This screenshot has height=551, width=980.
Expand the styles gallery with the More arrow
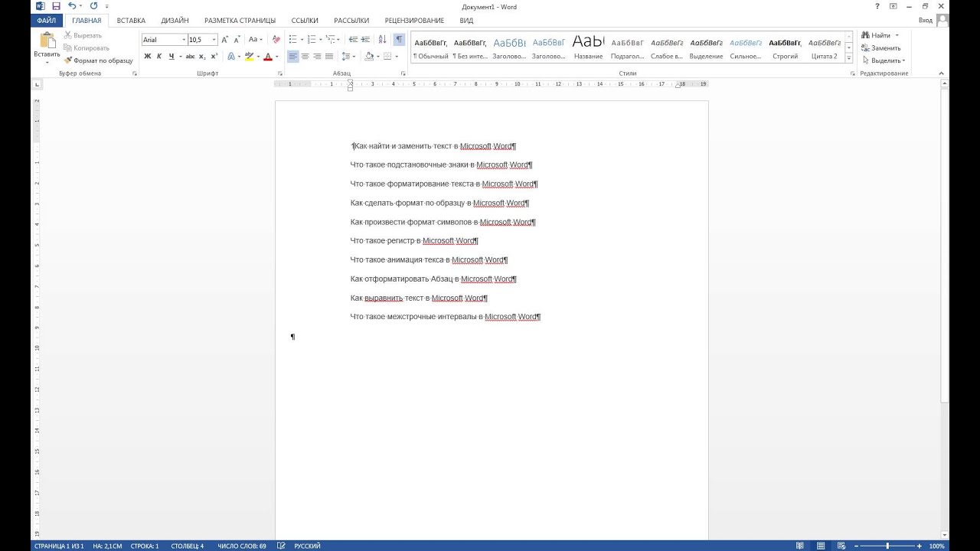848,59
